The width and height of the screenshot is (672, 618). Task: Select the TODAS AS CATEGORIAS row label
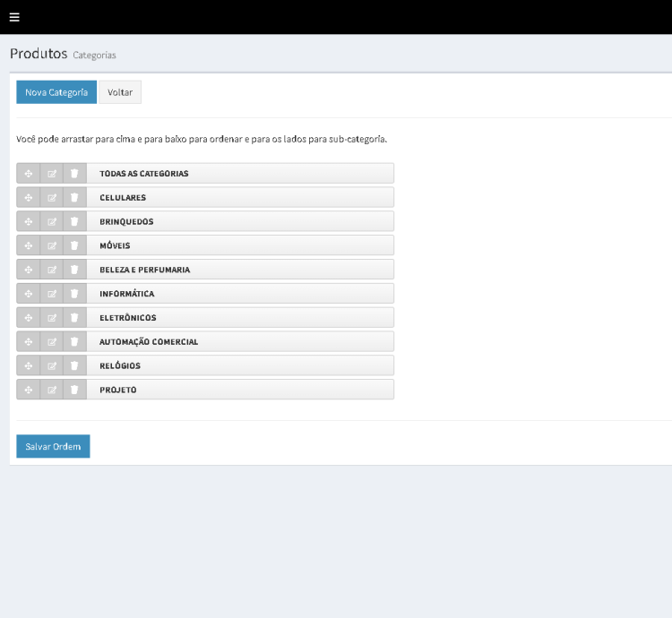click(144, 174)
